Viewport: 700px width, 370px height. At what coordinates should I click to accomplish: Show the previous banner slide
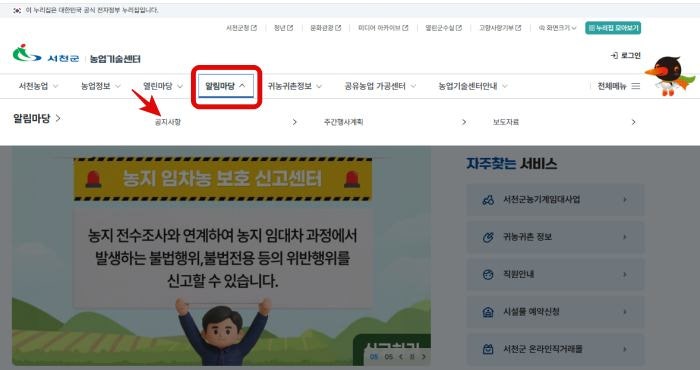(401, 357)
